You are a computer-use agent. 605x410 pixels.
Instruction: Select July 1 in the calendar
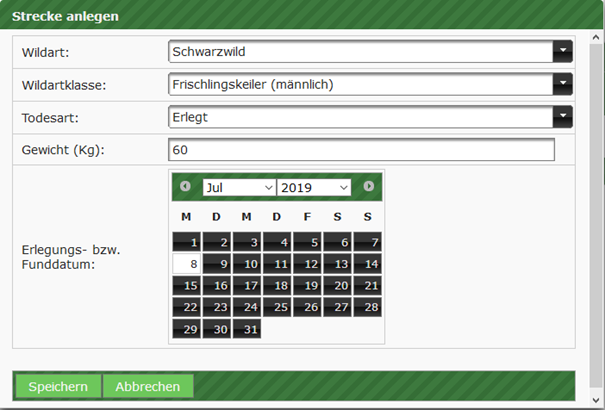(x=187, y=242)
